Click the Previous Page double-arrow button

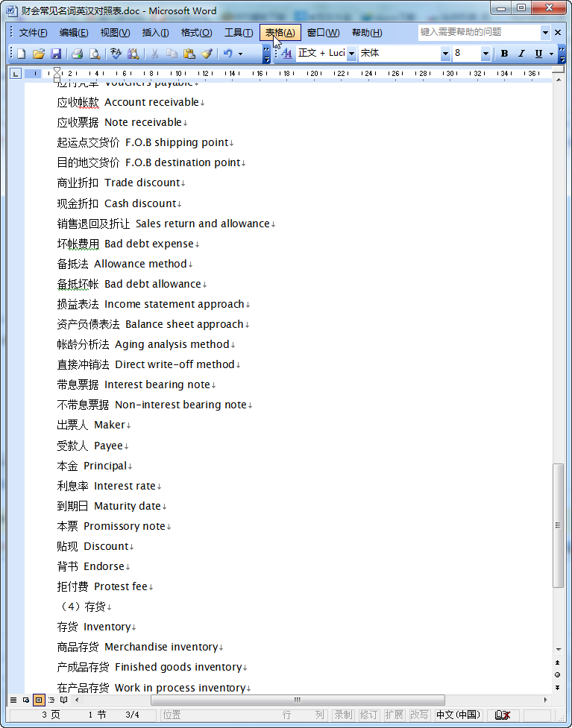point(558,662)
